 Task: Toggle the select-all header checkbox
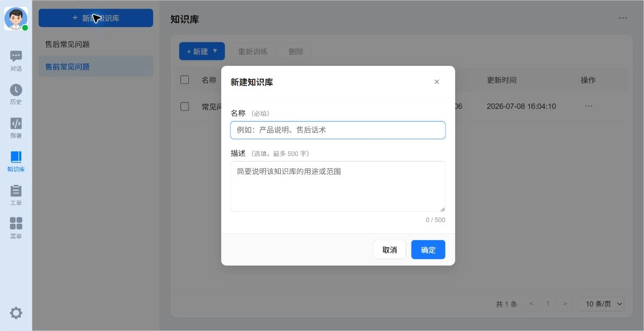point(185,80)
